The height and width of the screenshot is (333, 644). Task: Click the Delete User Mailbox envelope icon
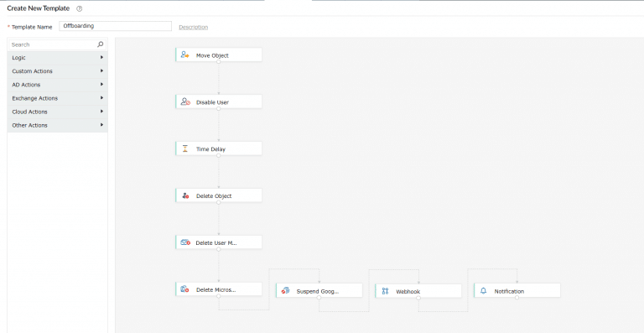click(x=185, y=242)
